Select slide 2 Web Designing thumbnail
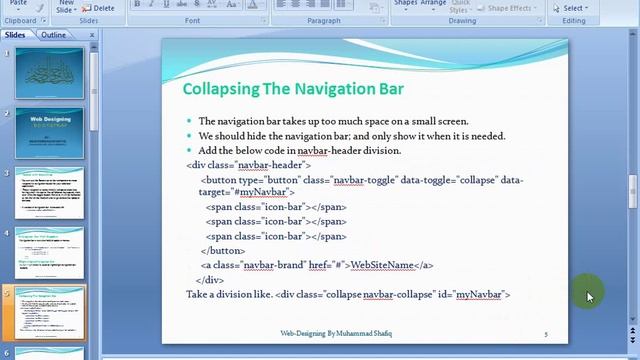640x360 pixels. (x=49, y=133)
